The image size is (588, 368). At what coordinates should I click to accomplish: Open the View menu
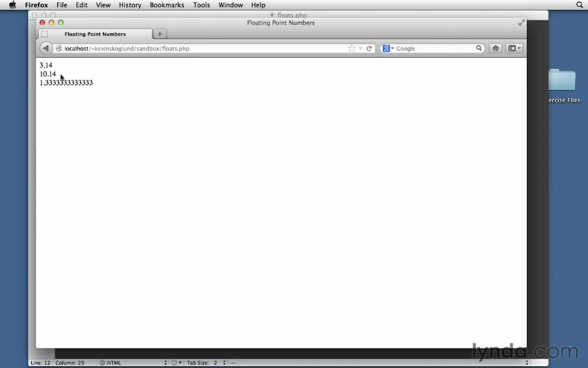[103, 5]
